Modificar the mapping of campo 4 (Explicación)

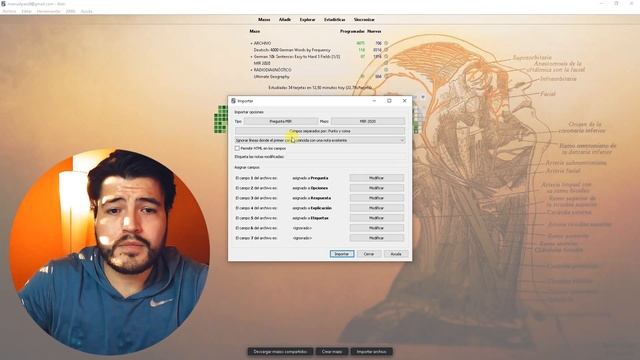click(376, 208)
